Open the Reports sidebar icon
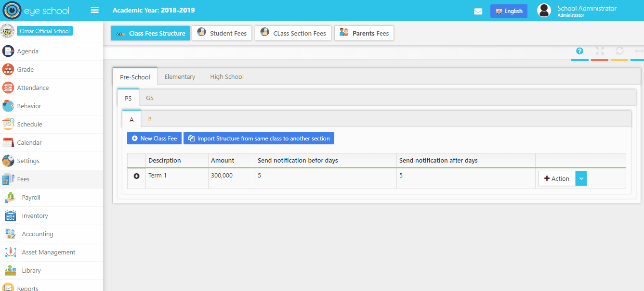Image resolution: width=644 pixels, height=291 pixels. point(8,287)
